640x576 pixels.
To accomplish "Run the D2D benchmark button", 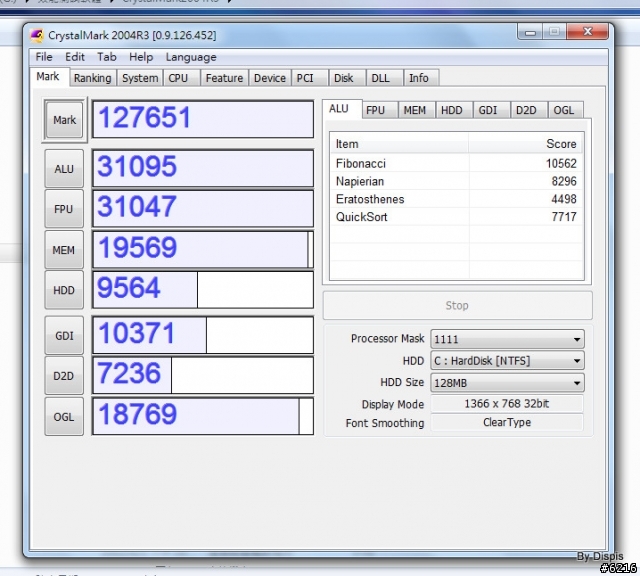I will pos(64,376).
